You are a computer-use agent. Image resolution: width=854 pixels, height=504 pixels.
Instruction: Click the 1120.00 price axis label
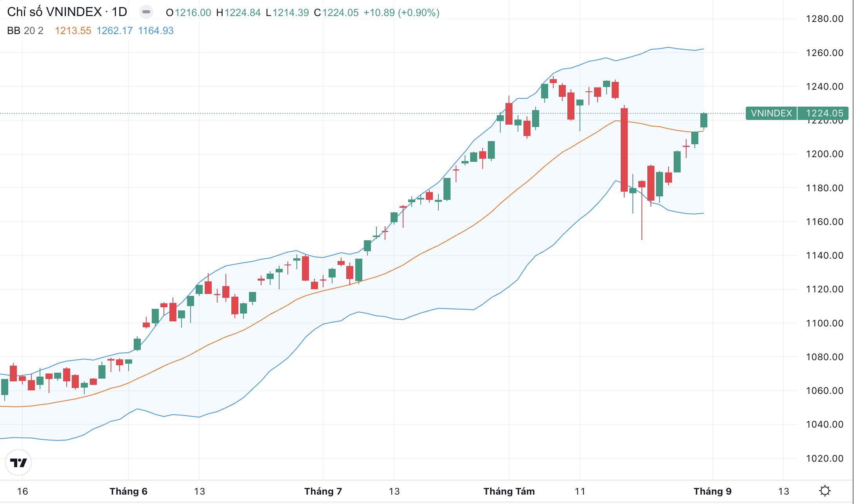(825, 289)
